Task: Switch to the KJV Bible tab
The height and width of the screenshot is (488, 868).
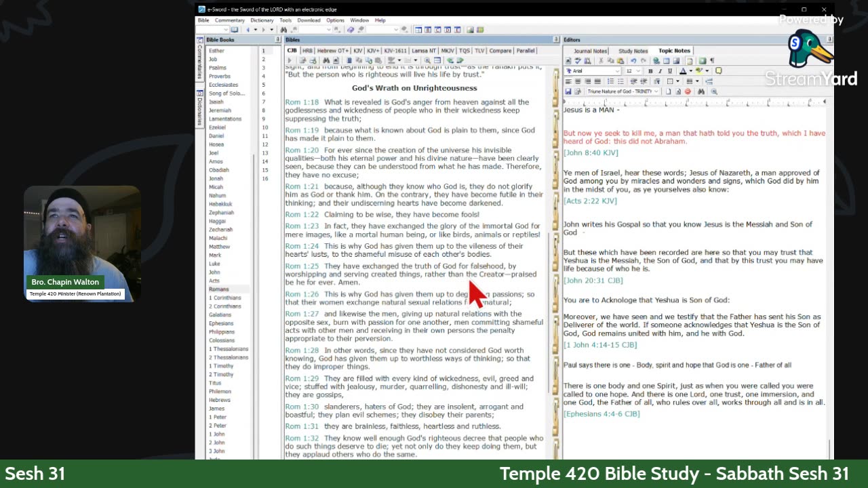Action: tap(358, 51)
